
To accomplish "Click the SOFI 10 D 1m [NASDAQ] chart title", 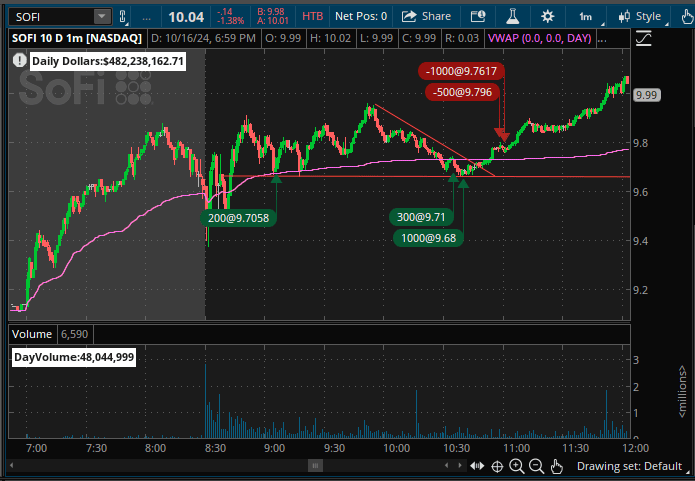I will click(x=77, y=39).
